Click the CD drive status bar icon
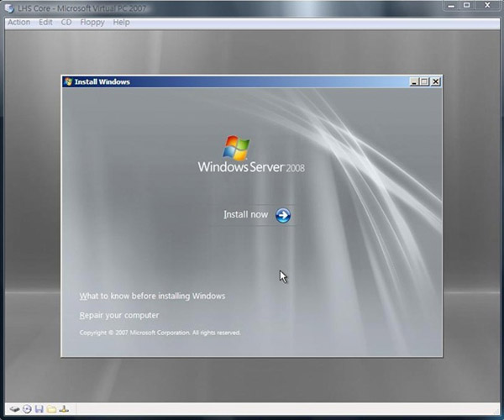The width and height of the screenshot is (504, 420). click(27, 409)
